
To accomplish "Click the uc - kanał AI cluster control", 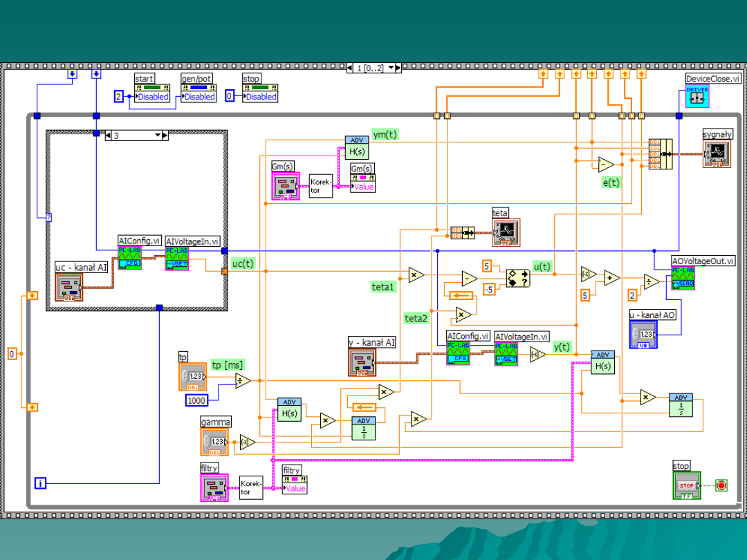I will pos(69,287).
